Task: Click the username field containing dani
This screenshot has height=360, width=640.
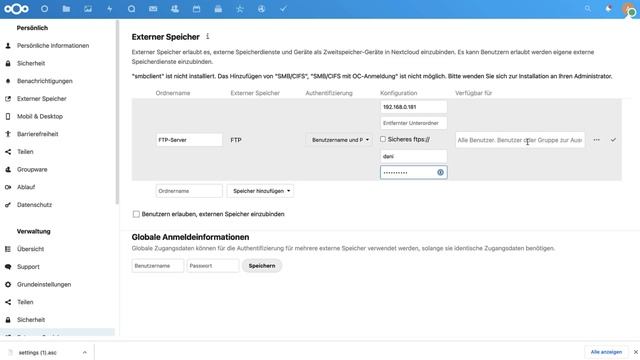Action: [x=413, y=156]
